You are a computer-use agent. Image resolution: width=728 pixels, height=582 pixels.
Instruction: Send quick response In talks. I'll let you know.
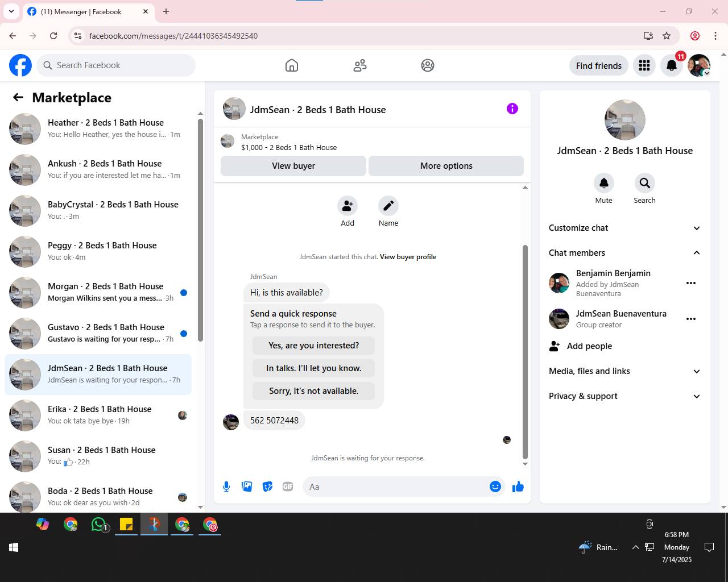pos(314,368)
